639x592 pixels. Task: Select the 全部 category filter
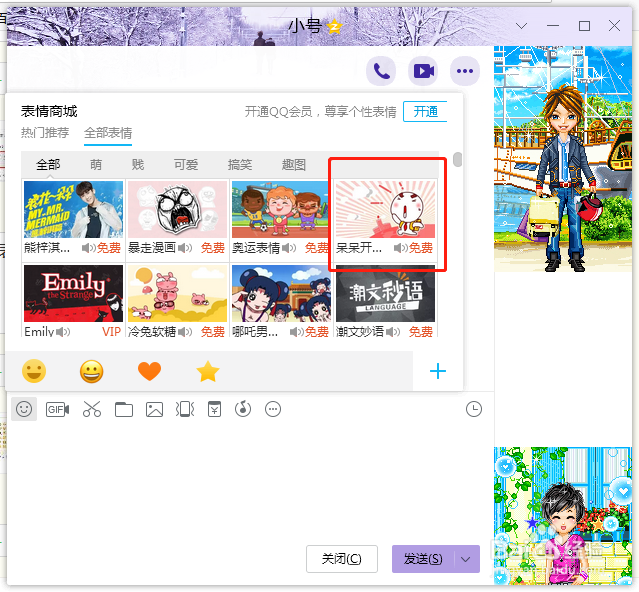[48, 165]
